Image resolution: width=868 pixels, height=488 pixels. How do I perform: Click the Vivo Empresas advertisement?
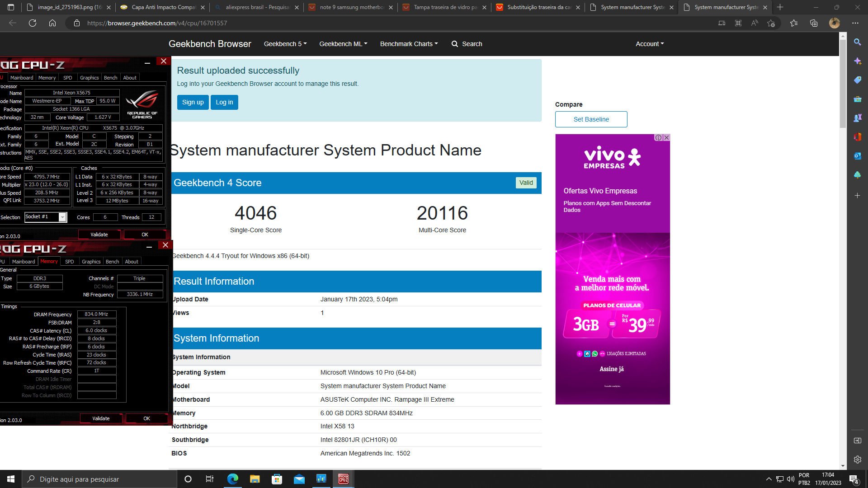(613, 269)
